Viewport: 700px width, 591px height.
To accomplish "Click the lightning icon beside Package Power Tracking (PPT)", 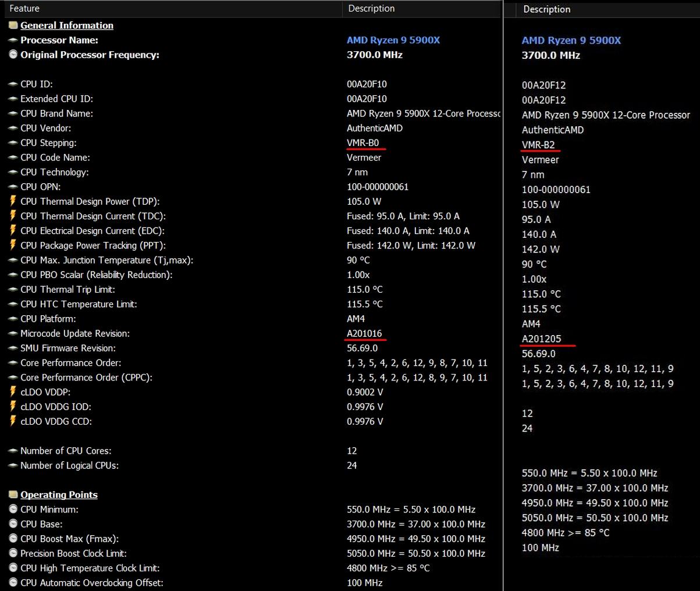I will click(13, 245).
